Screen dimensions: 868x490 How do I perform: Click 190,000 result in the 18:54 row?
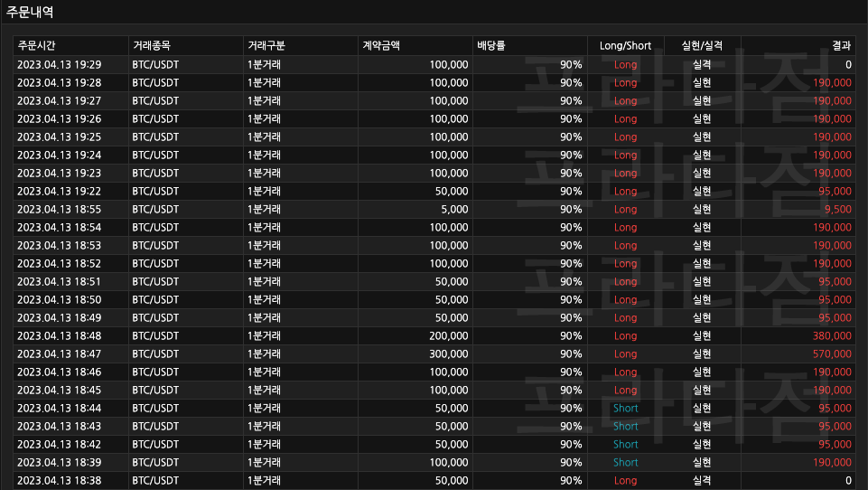[x=832, y=227]
